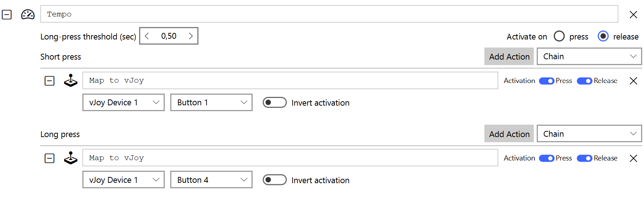Collapse the Long press Map to vJoy action
This screenshot has width=644, height=204.
click(49, 158)
